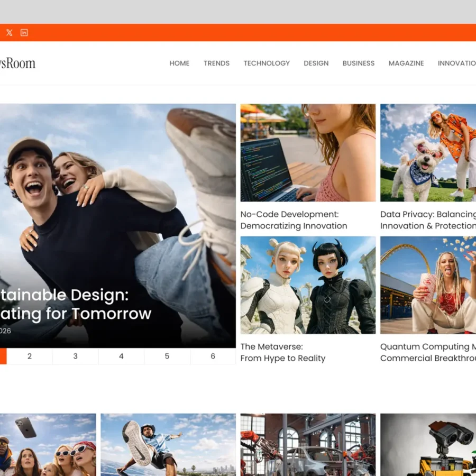Open the woman coding on laptop thumbnail
Screen dimensions: 476x476
[308, 153]
